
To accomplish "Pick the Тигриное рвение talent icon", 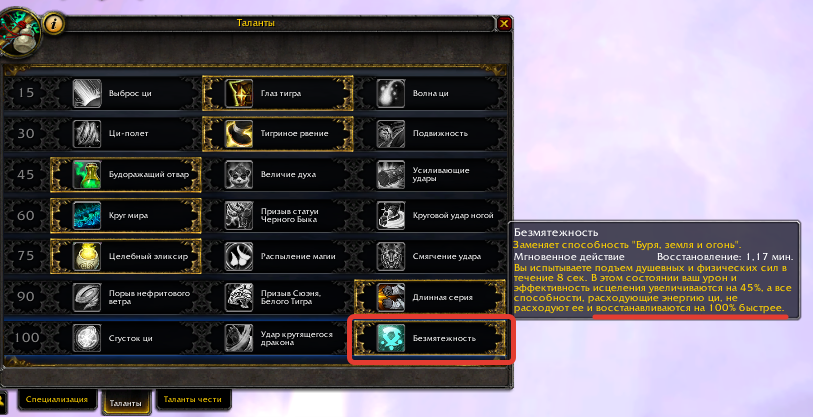I will [x=239, y=134].
